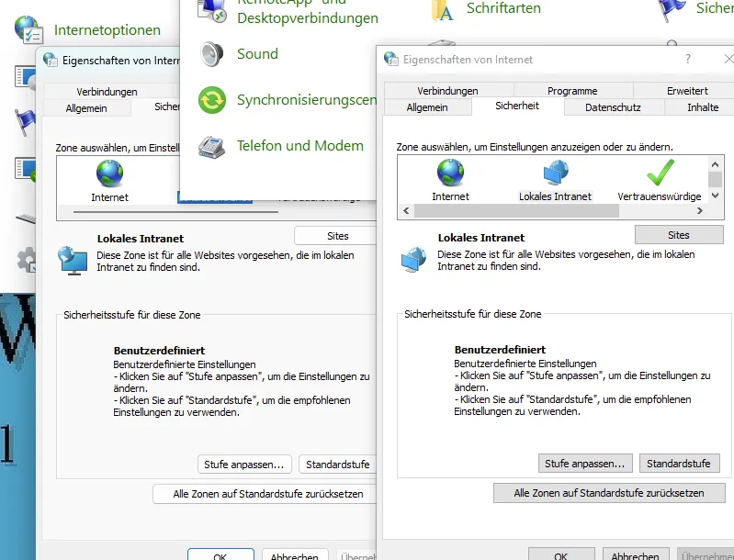Open Sound speaker icon in Control Panel
This screenshot has width=734, height=560.
coord(212,54)
